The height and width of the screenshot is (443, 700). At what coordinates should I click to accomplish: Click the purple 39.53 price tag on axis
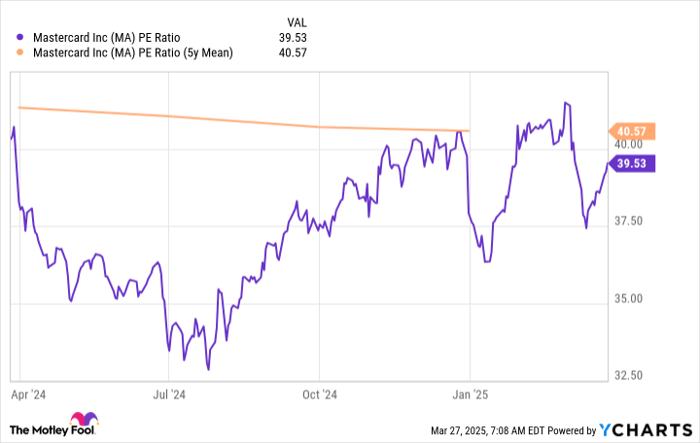pyautogui.click(x=630, y=165)
